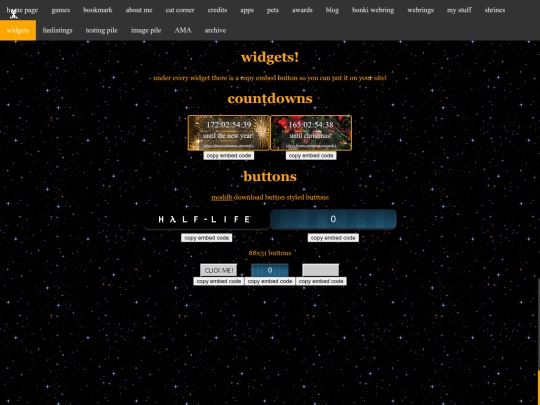Screen dimensions: 540x405
Task: Go to the testing pile page
Action: pyautogui.click(x=102, y=30)
